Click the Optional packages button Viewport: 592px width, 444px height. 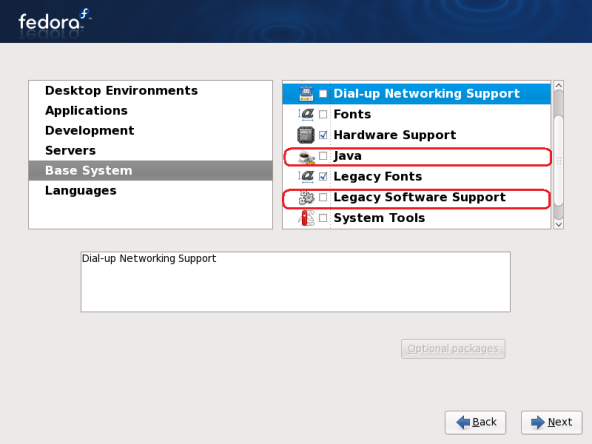click(453, 349)
